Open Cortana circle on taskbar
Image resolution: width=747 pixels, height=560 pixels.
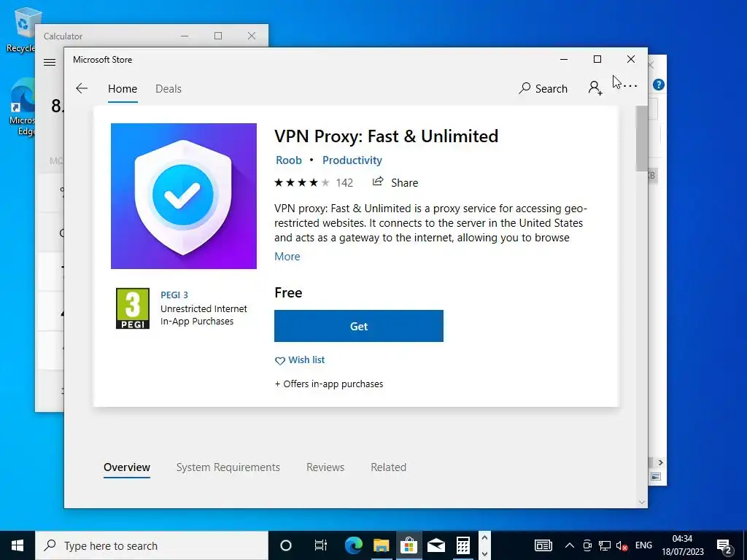click(286, 545)
